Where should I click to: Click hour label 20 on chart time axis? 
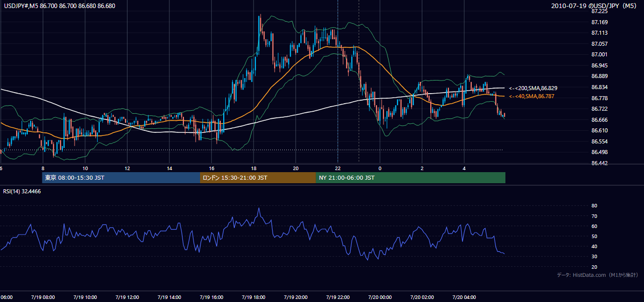tap(296, 168)
